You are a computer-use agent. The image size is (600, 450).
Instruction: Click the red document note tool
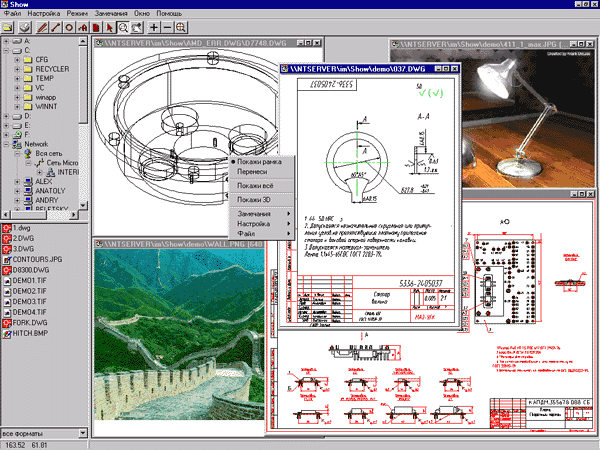(96, 28)
